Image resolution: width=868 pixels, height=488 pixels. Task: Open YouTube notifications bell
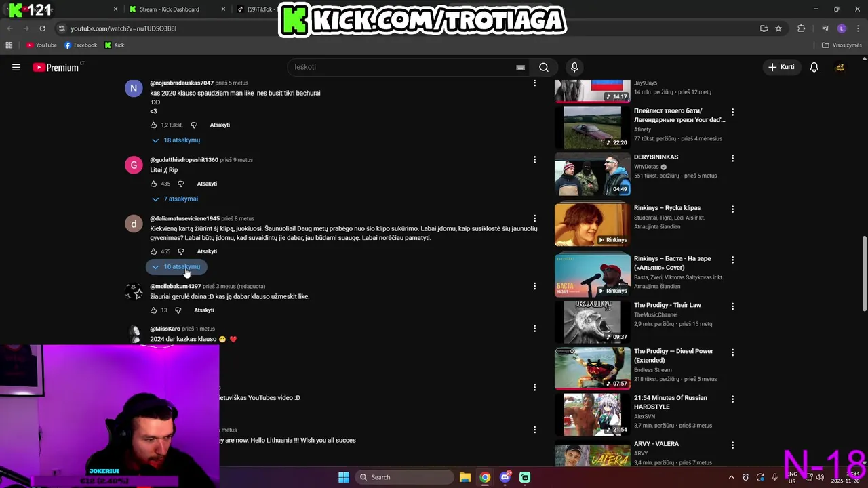[814, 67]
